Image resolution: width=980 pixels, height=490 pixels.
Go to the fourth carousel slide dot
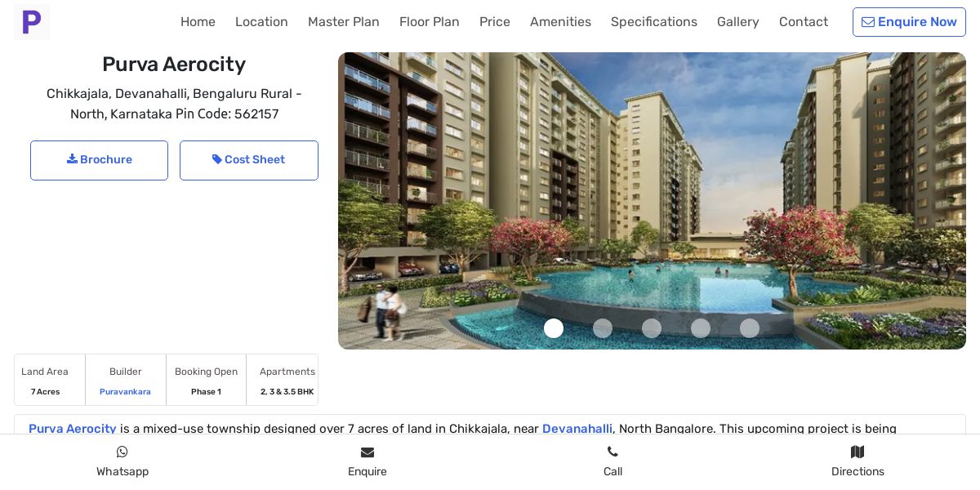pos(701,328)
